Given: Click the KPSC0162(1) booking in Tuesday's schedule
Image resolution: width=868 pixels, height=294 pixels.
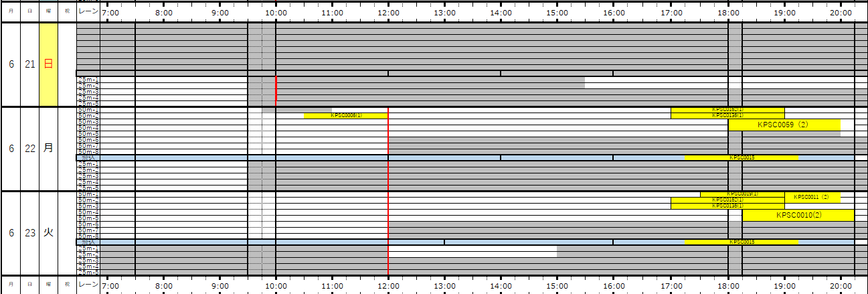Looking at the screenshot, I should [x=727, y=200].
